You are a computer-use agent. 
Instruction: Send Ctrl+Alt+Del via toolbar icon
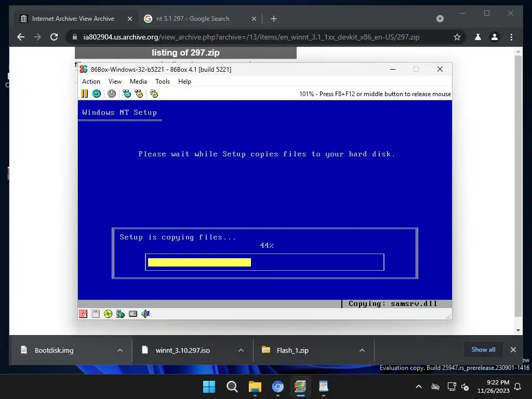[127, 94]
